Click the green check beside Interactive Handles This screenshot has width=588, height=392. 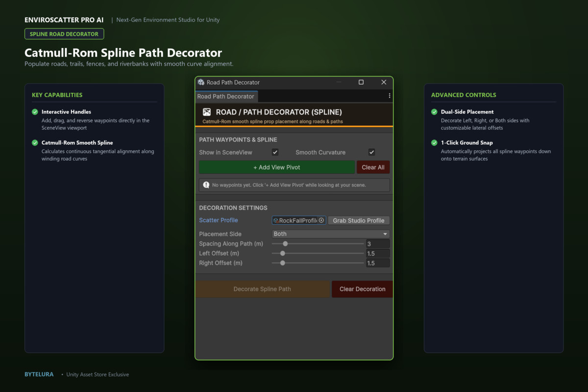click(35, 112)
